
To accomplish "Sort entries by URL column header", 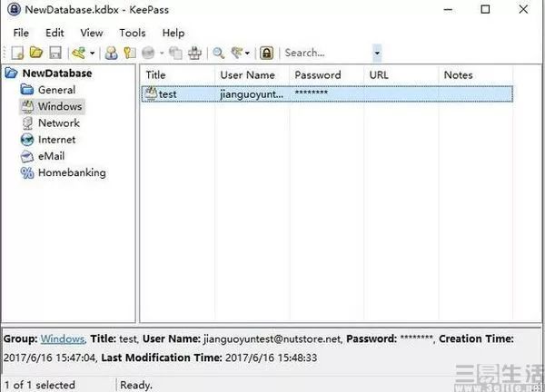I will tap(401, 75).
